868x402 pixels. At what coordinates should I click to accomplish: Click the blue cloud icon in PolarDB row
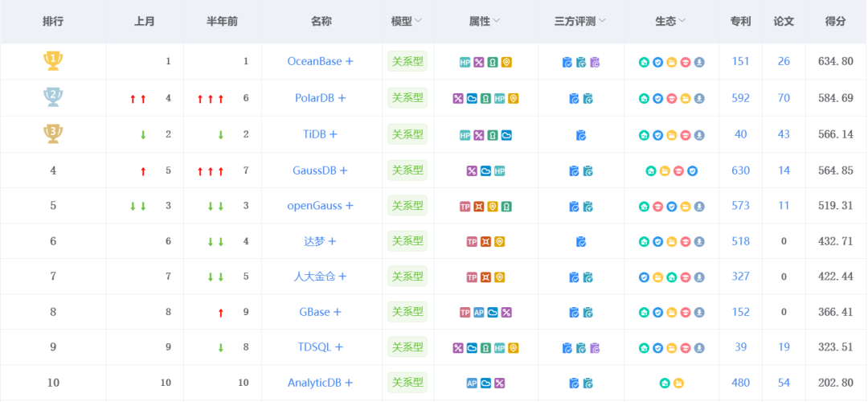click(x=472, y=99)
